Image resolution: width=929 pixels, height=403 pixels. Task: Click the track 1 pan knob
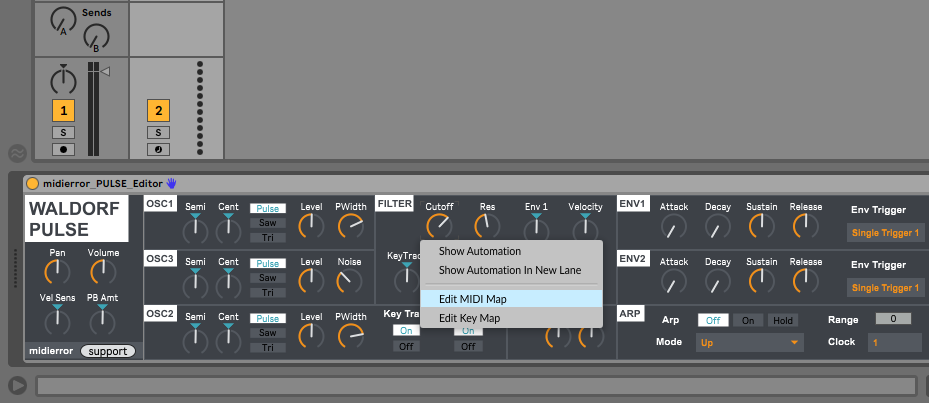coord(63,81)
